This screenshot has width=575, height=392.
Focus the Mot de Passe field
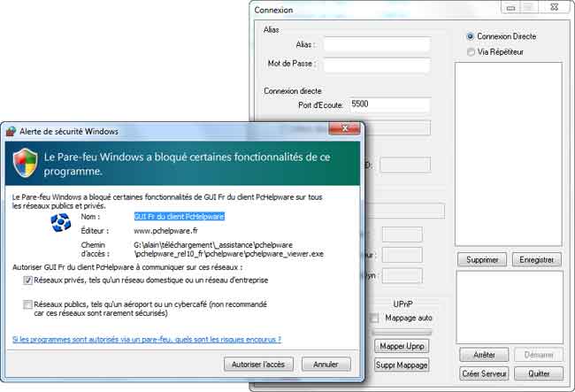tap(378, 65)
